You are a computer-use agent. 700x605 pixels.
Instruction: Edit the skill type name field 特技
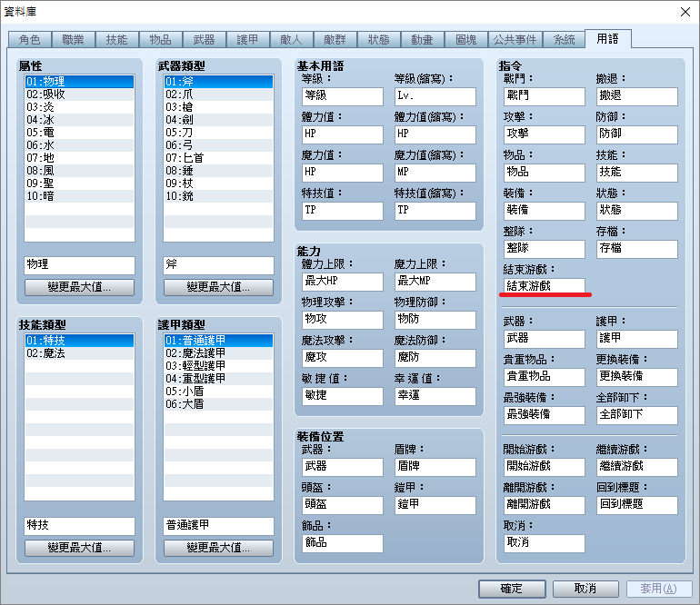[79, 526]
